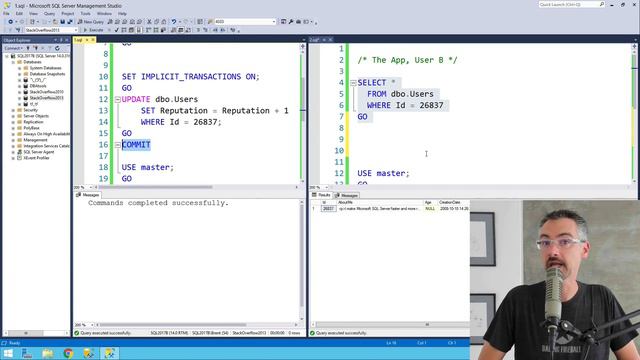
Task: Click the Save disk icon in toolbar
Action: (x=62, y=22)
